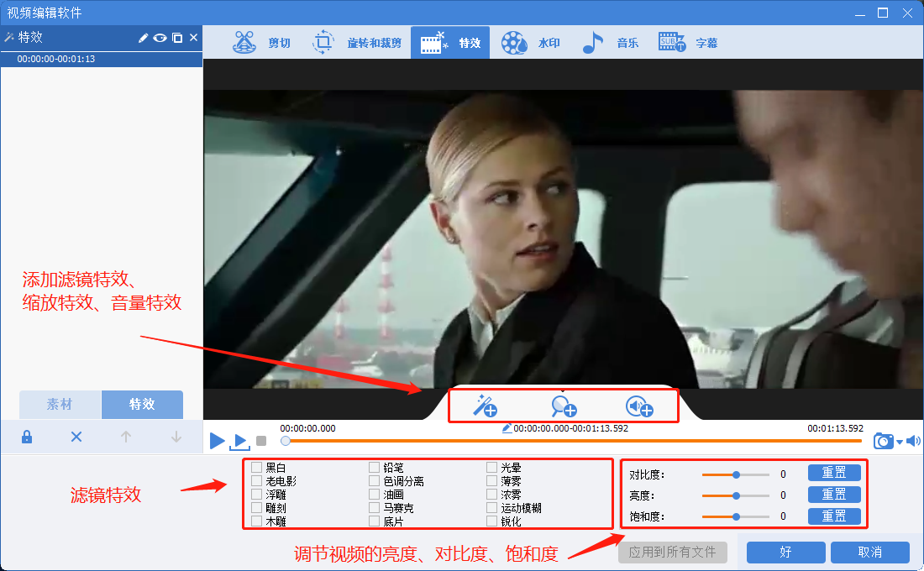Confirm with the 好 OK button

click(785, 553)
